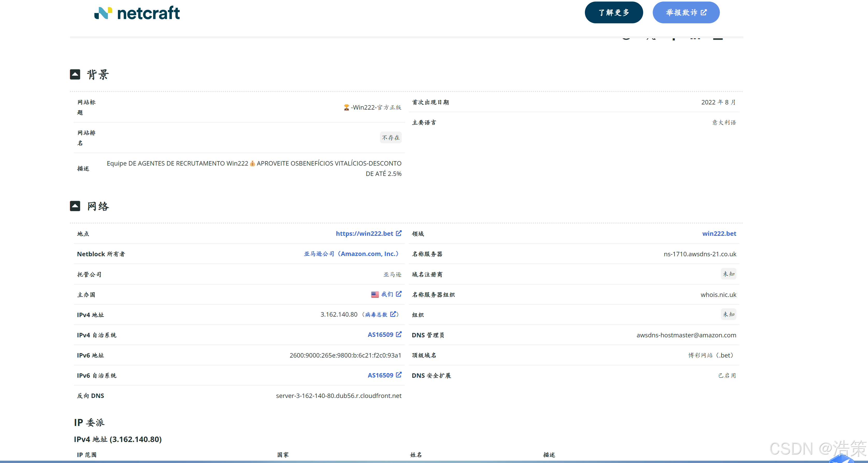
Task: Click the 描述 column header
Action: coord(549,454)
